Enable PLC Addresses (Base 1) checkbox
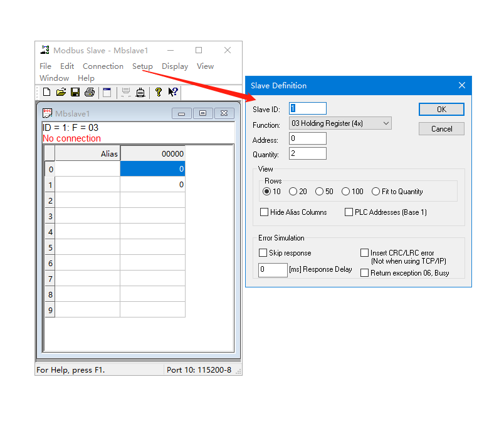Screen dimensions: 504x439 click(349, 212)
